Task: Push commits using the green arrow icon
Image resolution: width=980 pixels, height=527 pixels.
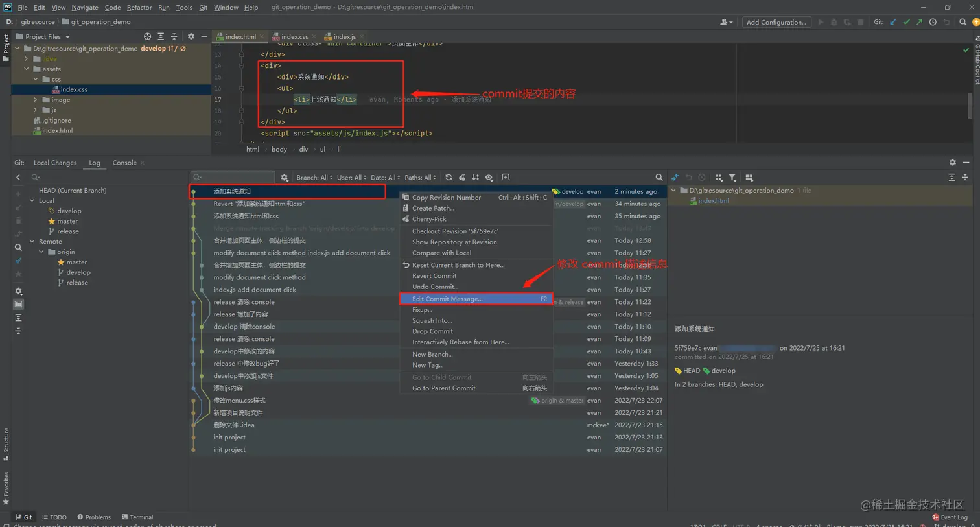Action: (920, 21)
